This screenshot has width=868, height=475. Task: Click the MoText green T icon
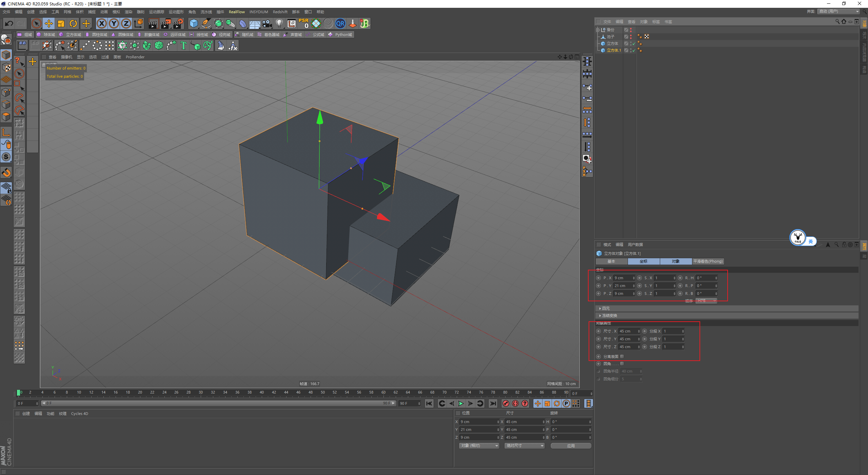183,45
